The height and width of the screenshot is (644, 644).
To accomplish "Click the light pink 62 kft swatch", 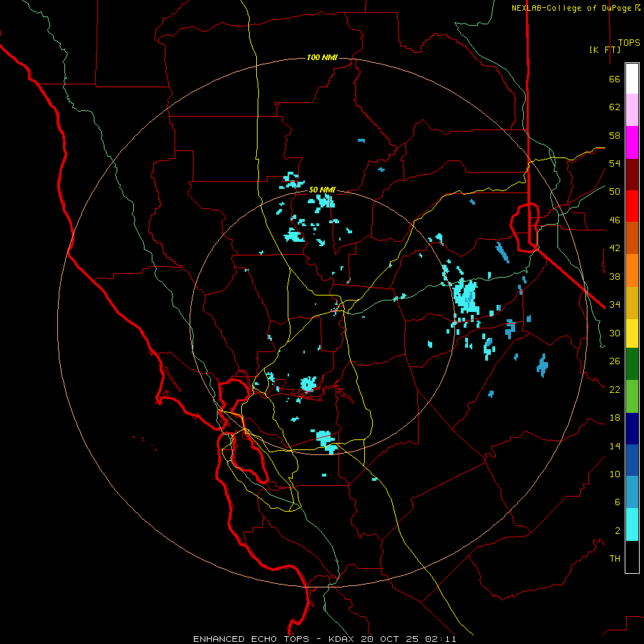I will 632,109.
